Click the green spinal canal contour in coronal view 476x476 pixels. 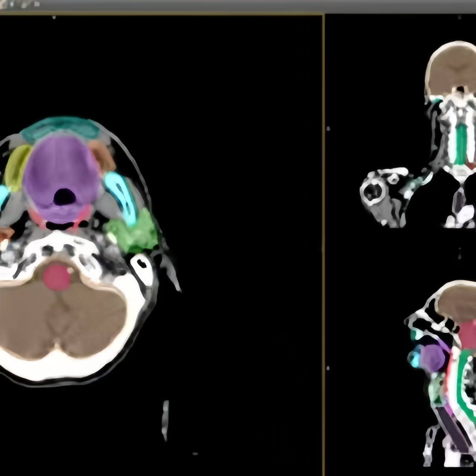[x=461, y=144]
